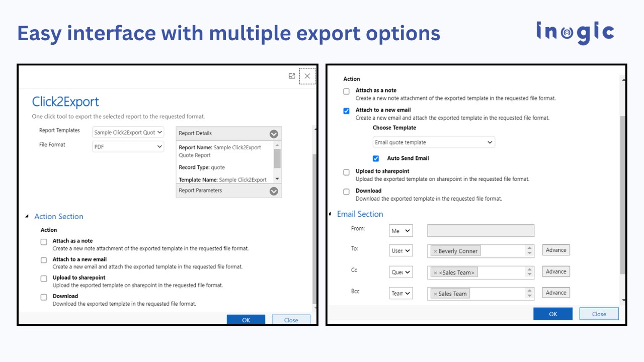Click the Report Details header bar

point(228,134)
